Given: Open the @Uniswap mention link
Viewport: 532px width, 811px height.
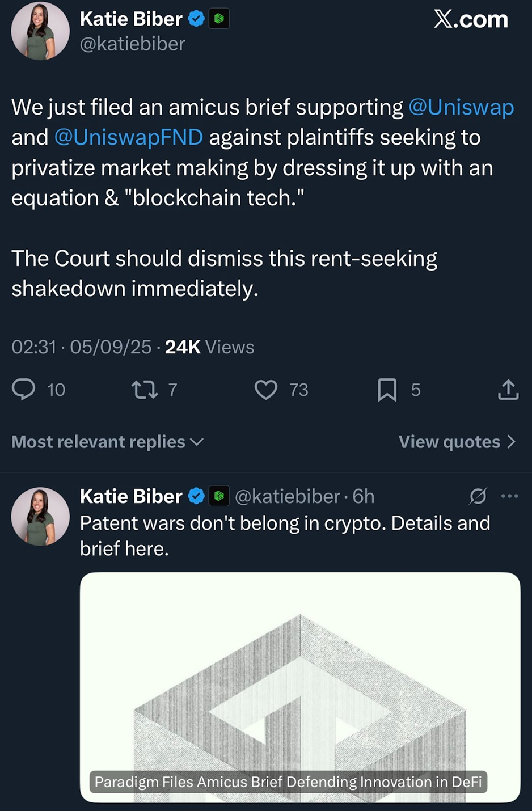Looking at the screenshot, I should pyautogui.click(x=461, y=107).
